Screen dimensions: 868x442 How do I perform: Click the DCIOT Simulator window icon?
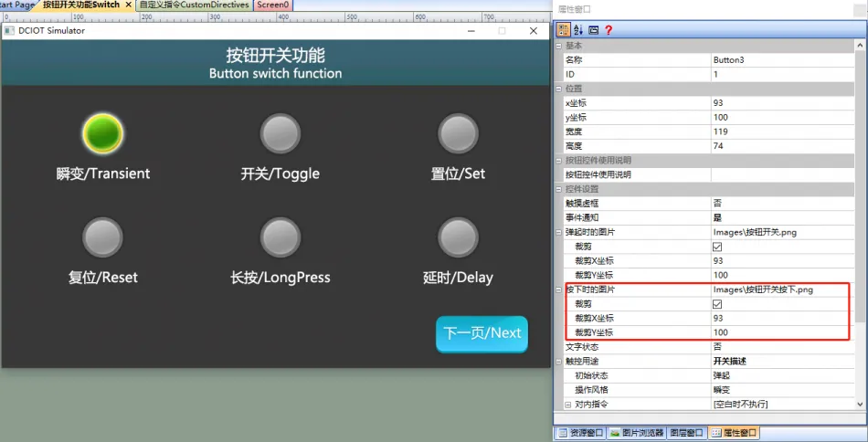click(8, 31)
